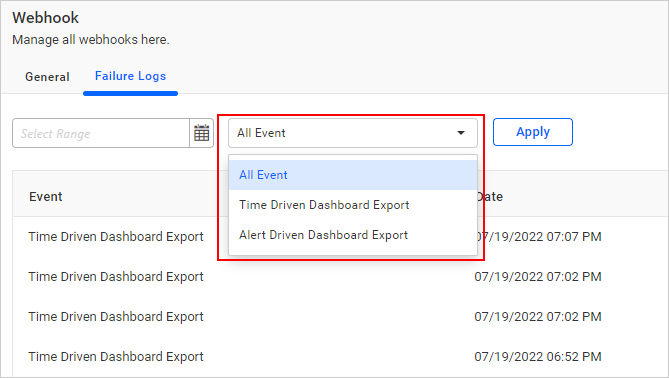Viewport: 669px width, 378px height.
Task: Select the log dated 07/19/2022 07:07 PM
Action: tap(539, 237)
